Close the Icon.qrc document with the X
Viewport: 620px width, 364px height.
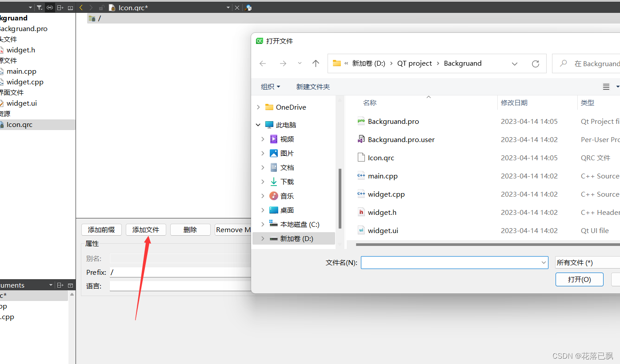(x=237, y=8)
